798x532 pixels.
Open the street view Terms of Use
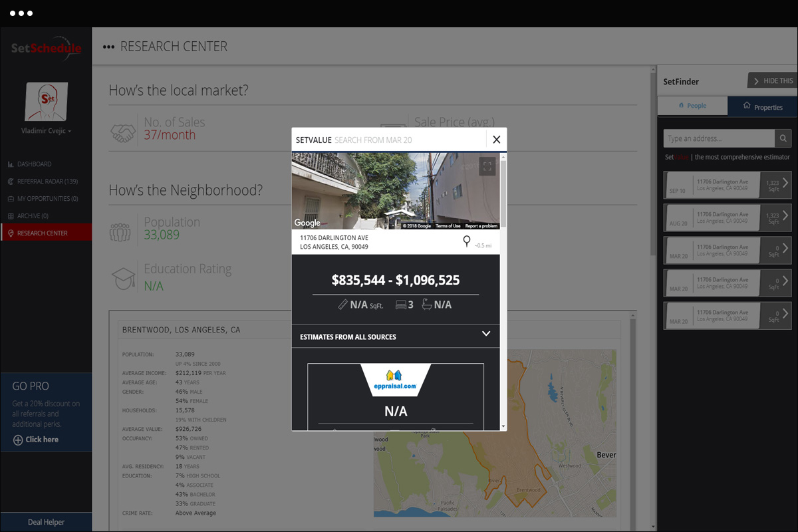pos(448,226)
